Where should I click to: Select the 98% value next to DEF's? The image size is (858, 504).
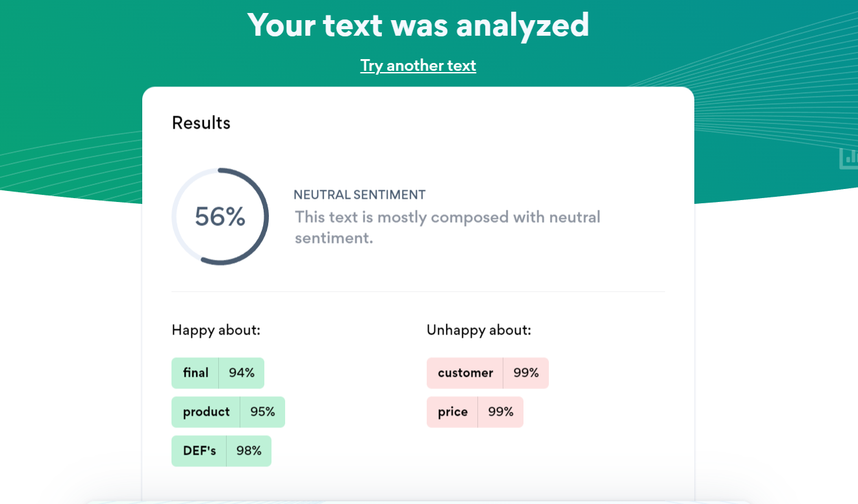pyautogui.click(x=249, y=451)
